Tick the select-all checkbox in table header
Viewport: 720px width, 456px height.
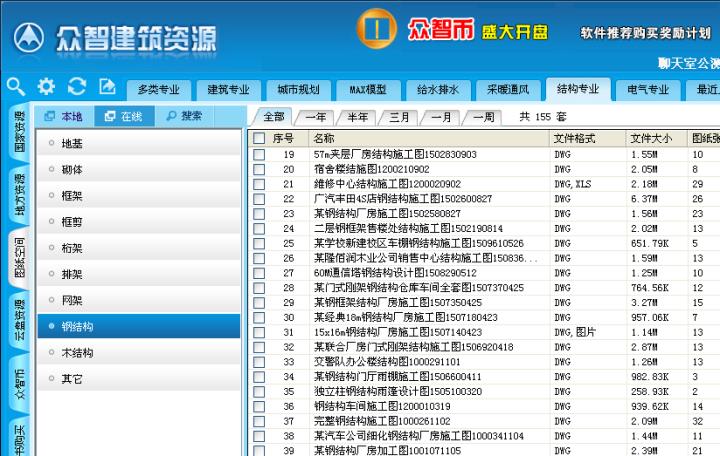259,138
